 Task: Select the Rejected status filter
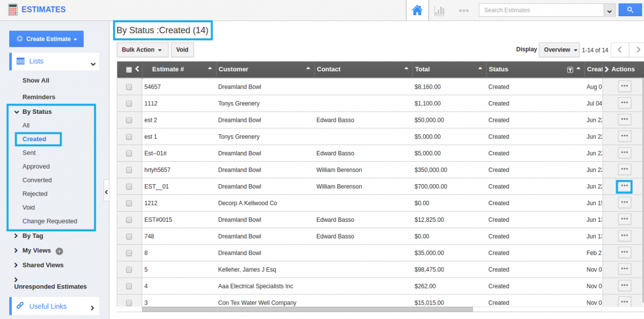point(35,194)
